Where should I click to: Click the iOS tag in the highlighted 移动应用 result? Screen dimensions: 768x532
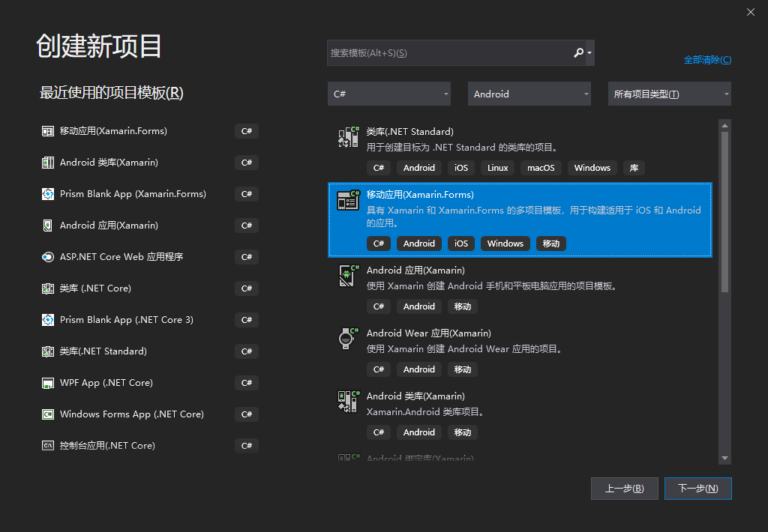click(x=461, y=244)
